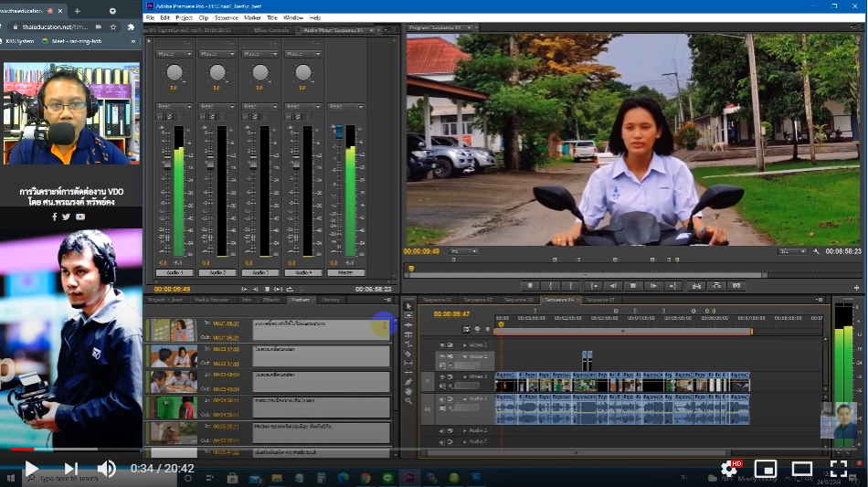Stop playback in the Program monitor

(x=633, y=286)
